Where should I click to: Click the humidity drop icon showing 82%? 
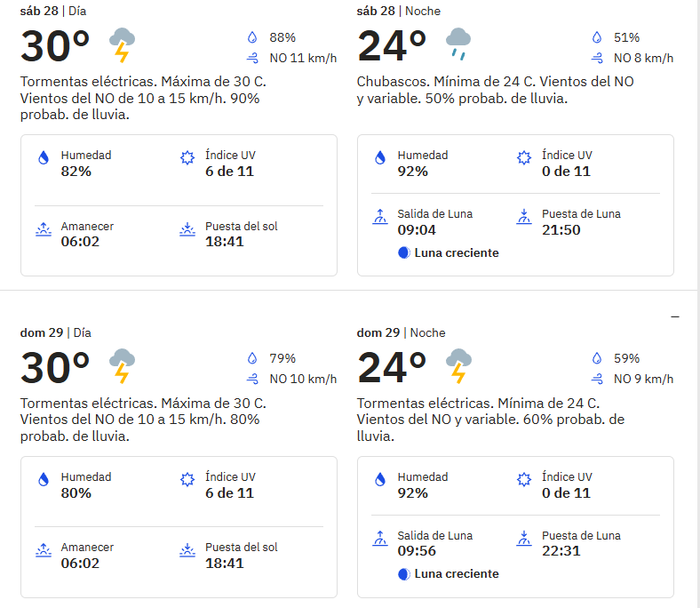44,157
